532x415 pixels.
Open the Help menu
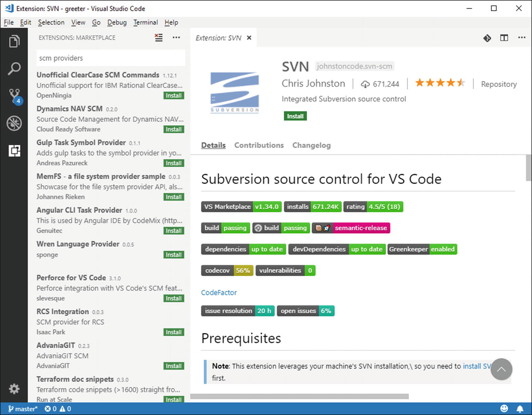point(171,22)
